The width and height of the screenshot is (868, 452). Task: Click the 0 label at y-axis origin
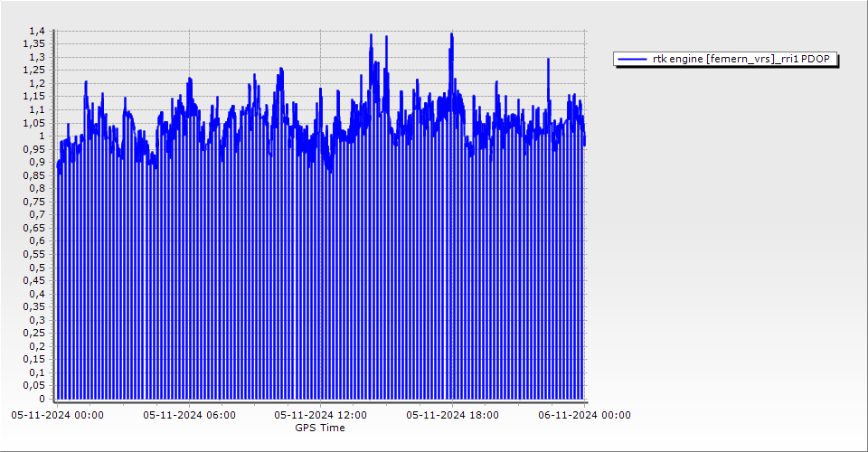tap(41, 399)
